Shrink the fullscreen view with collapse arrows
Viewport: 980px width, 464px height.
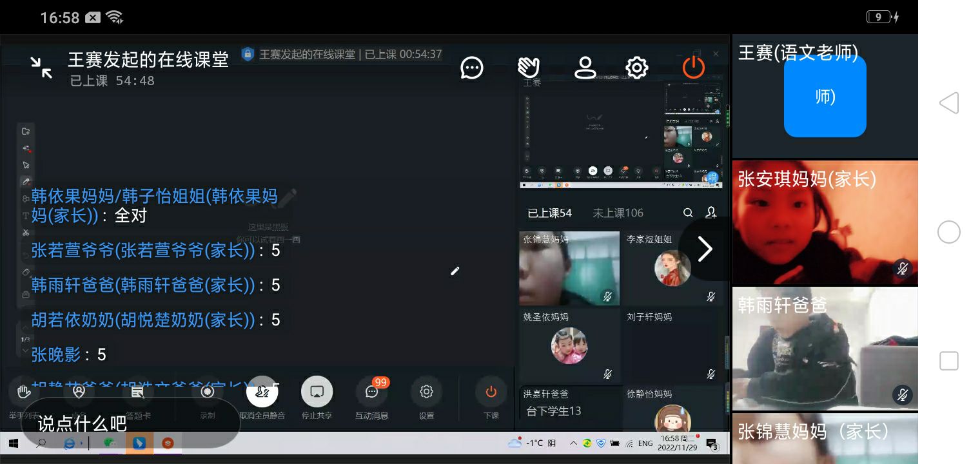(x=41, y=68)
